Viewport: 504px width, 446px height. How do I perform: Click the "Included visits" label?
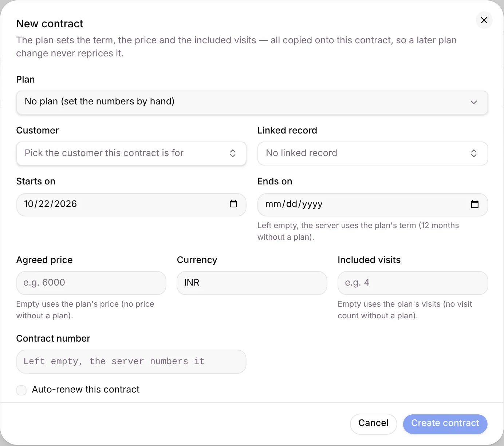[x=369, y=260]
